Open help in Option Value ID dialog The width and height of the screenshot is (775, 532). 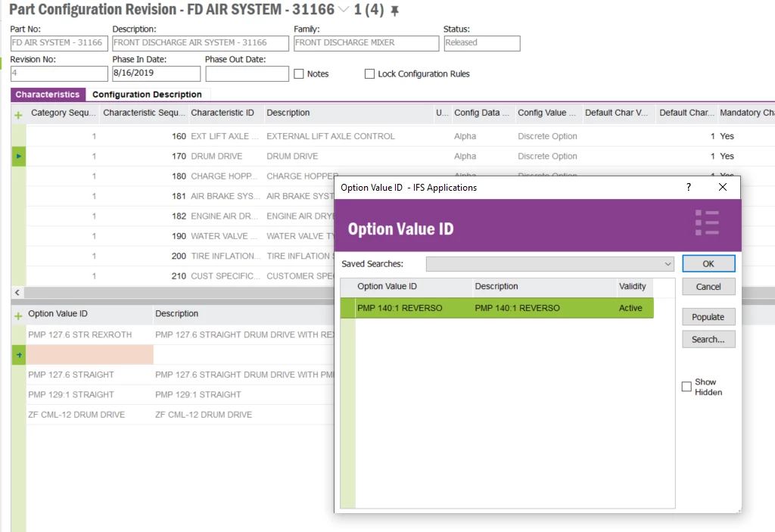(689, 187)
